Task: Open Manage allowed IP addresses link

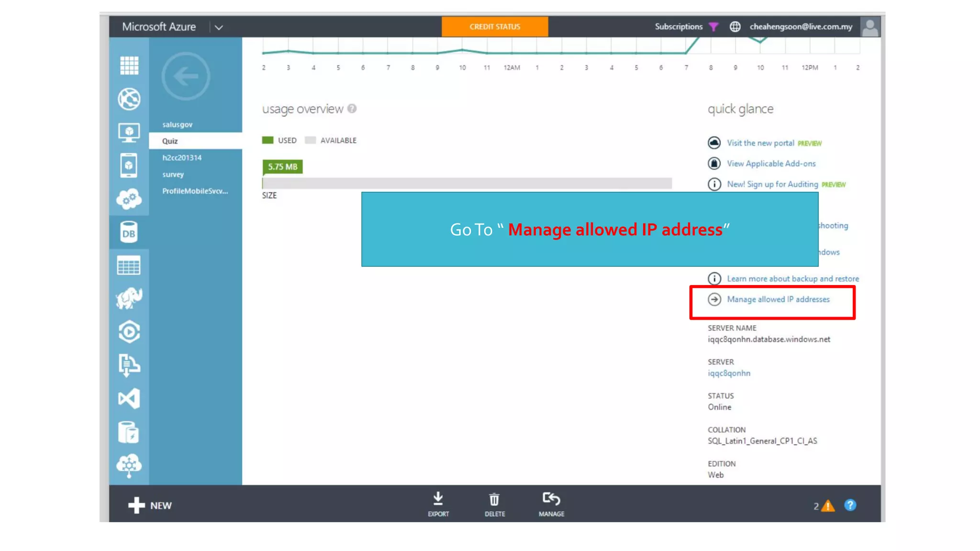Action: click(x=778, y=299)
